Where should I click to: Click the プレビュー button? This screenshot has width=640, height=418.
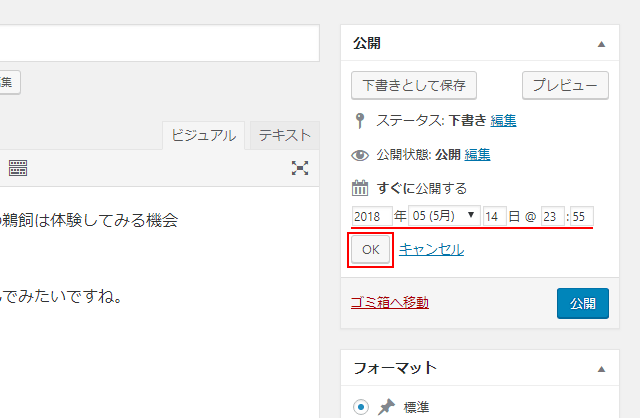pos(565,85)
